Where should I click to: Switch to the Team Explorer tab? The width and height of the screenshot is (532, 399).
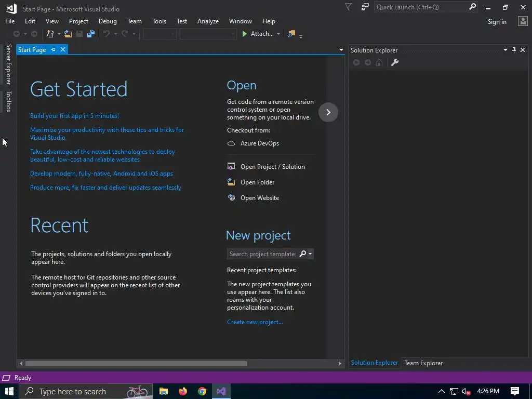tap(423, 363)
